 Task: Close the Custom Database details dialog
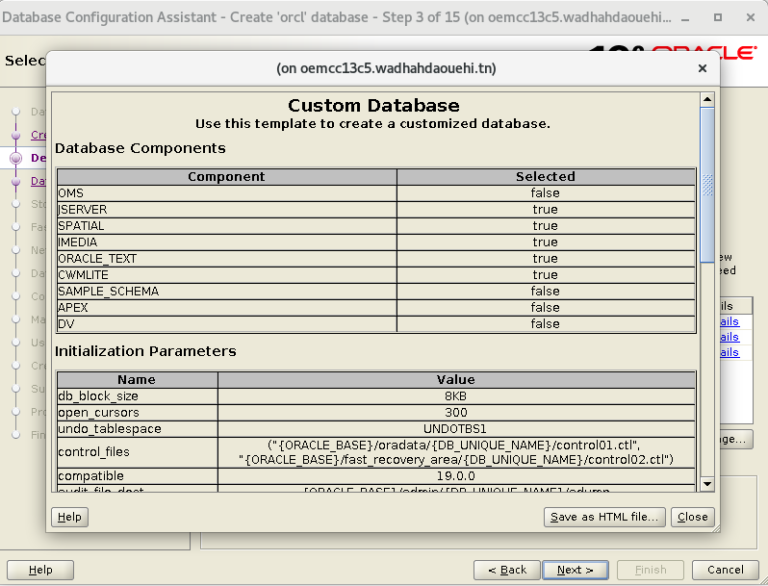[702, 68]
